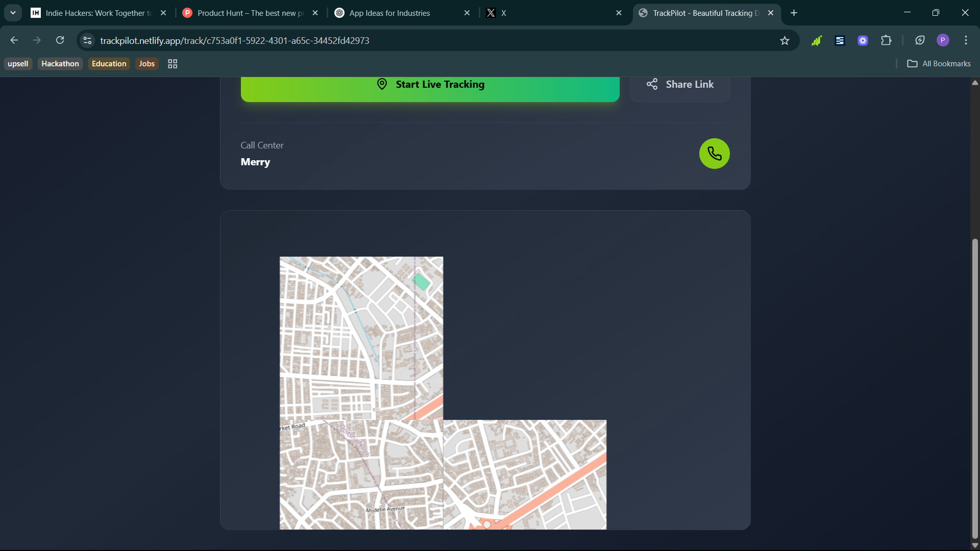Close the TrackPilot tab

771,13
